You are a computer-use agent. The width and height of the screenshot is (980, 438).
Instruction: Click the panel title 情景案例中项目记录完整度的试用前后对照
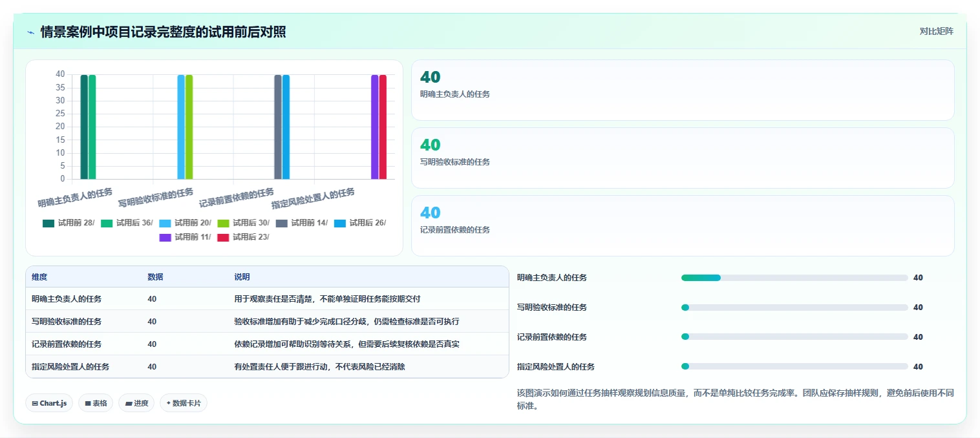(163, 32)
